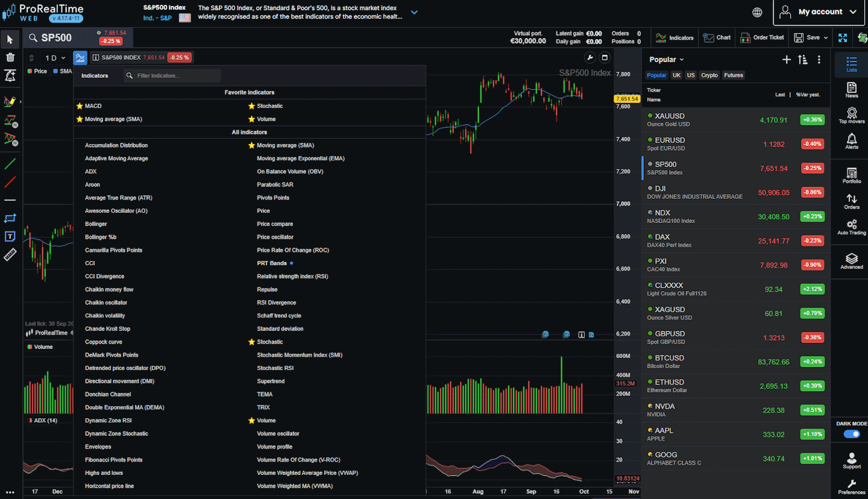Open the Popular list selector dropdown
The width and height of the screenshot is (868, 499).
point(666,60)
